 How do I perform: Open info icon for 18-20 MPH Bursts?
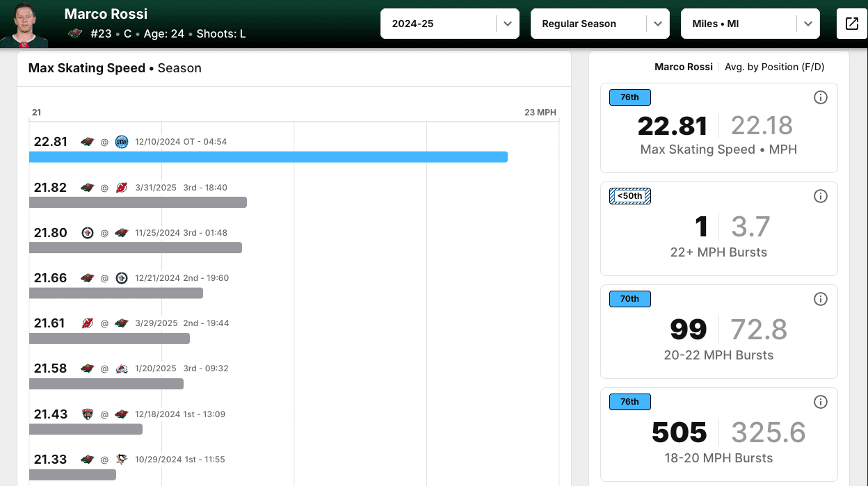tap(820, 402)
